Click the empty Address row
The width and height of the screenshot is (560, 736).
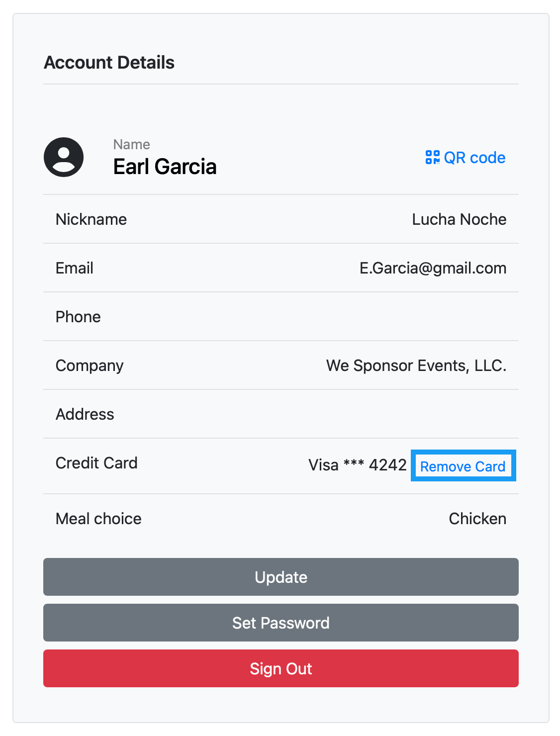(x=280, y=414)
